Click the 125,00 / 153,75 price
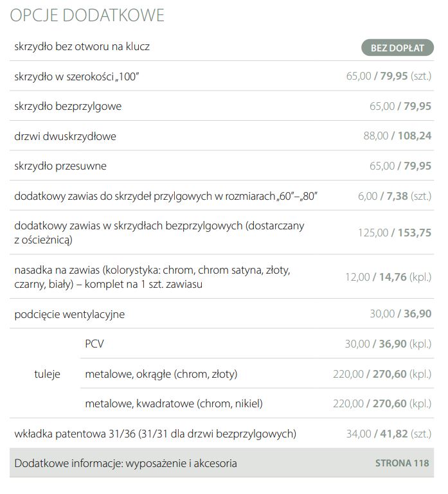The image size is (448, 494). pyautogui.click(x=394, y=233)
